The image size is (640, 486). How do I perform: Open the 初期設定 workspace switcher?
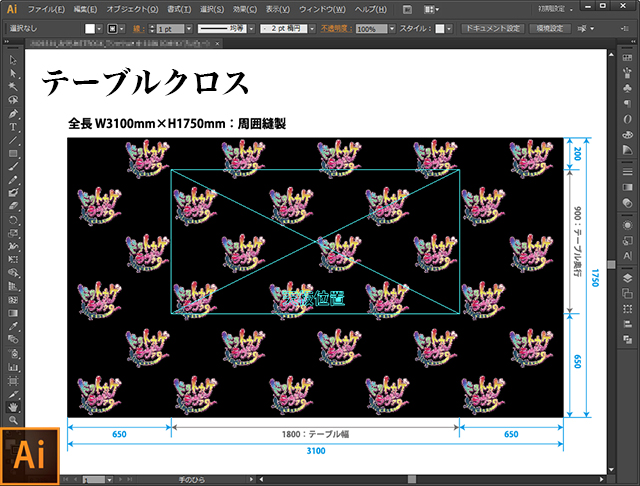556,9
